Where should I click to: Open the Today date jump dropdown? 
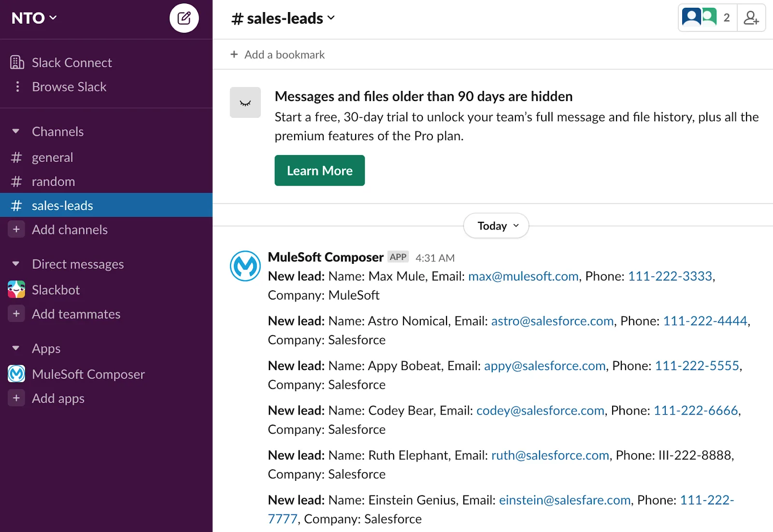point(496,226)
